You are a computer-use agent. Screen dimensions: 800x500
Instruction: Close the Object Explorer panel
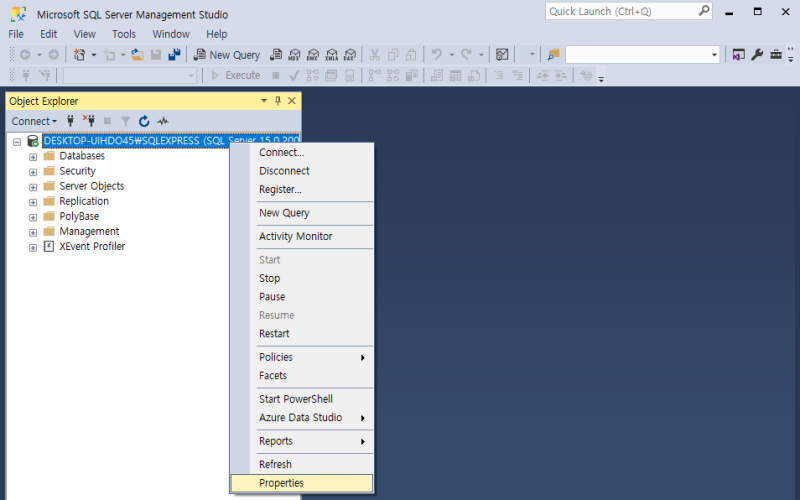(x=292, y=101)
